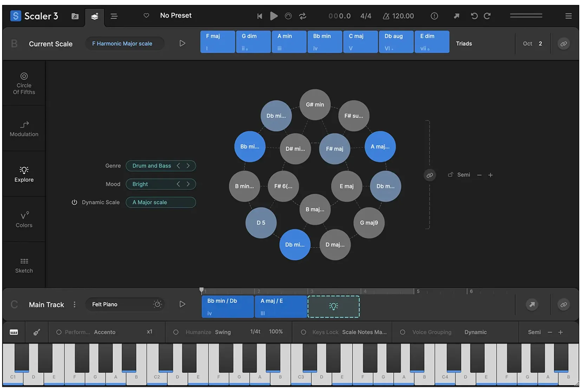
Task: Open the Triads chord type selector
Action: 464,44
